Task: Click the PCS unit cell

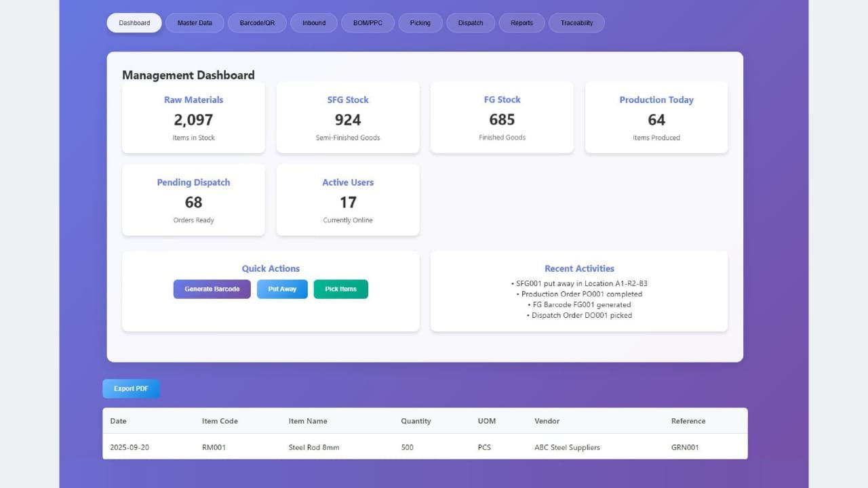Action: (484, 447)
